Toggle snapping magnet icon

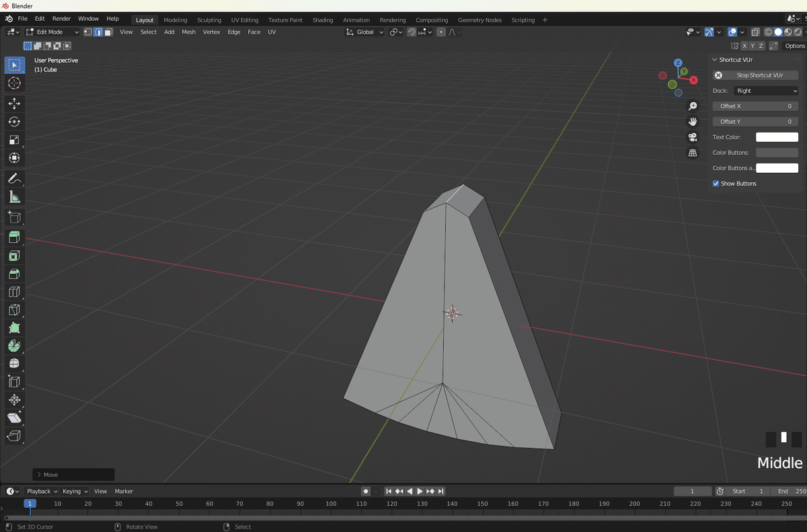(x=412, y=32)
